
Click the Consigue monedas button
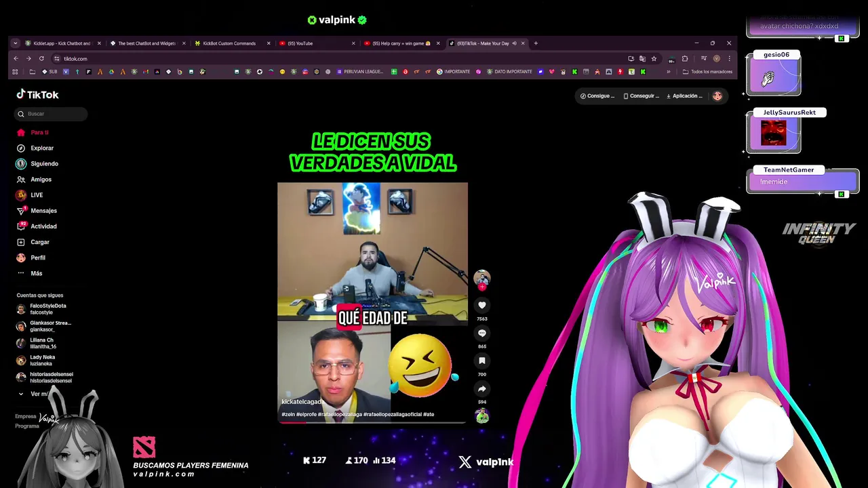[597, 96]
